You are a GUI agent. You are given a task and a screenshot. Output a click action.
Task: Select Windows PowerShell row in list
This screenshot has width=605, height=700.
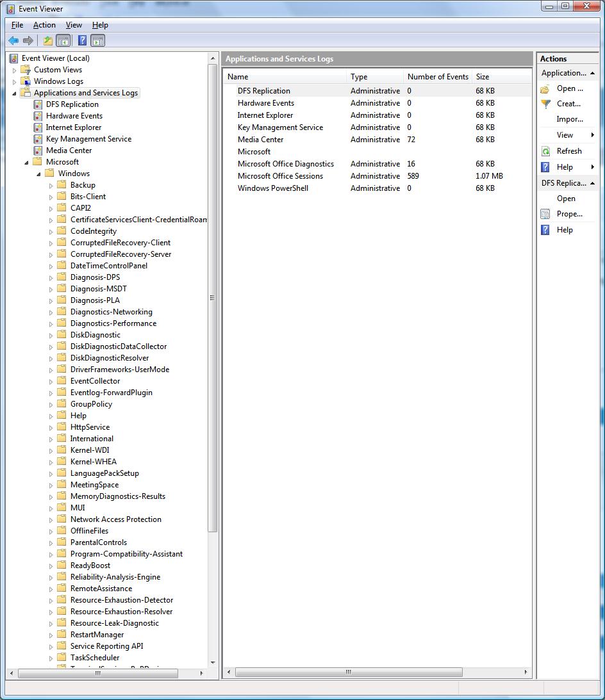point(377,188)
